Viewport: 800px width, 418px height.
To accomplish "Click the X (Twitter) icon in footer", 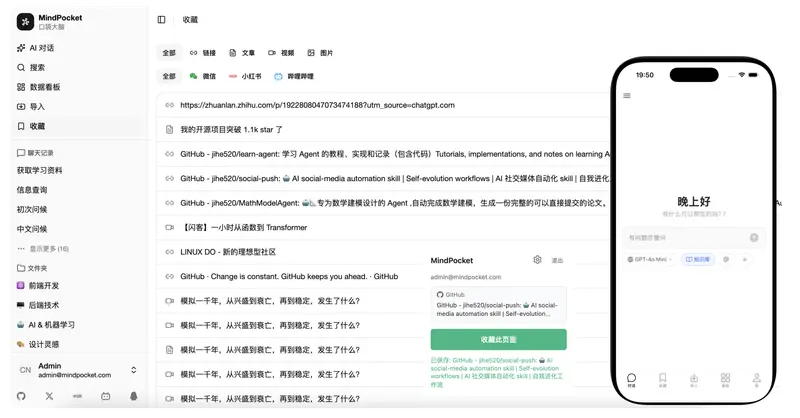I will (x=49, y=396).
